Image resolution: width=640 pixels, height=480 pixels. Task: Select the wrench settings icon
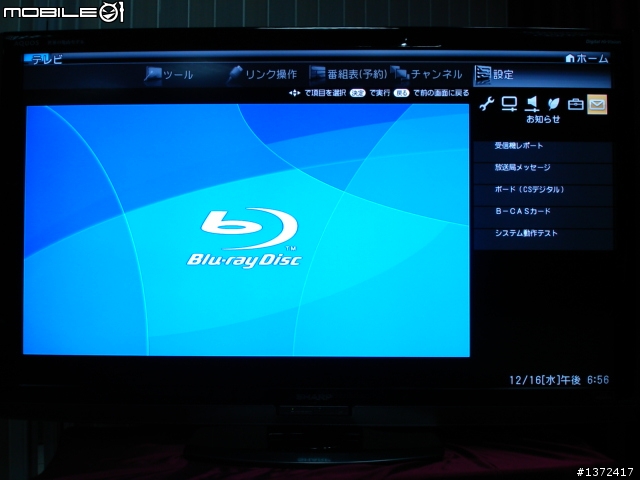coord(487,104)
